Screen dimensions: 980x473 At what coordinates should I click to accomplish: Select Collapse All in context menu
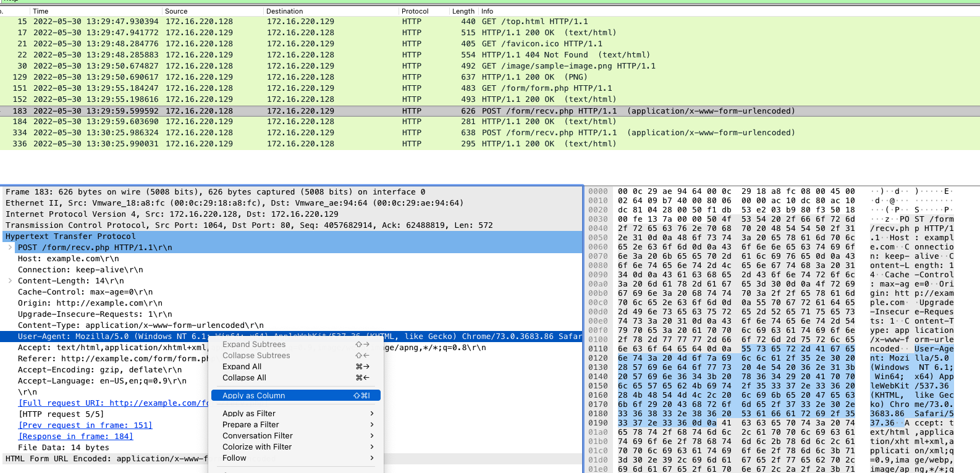[244, 378]
